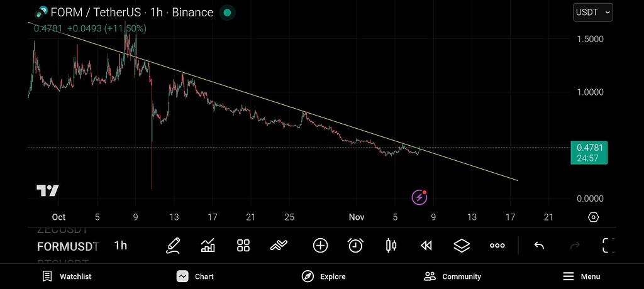Viewport: 644px width, 289px height.
Task: Tap the plus circle add icon
Action: coord(320,246)
